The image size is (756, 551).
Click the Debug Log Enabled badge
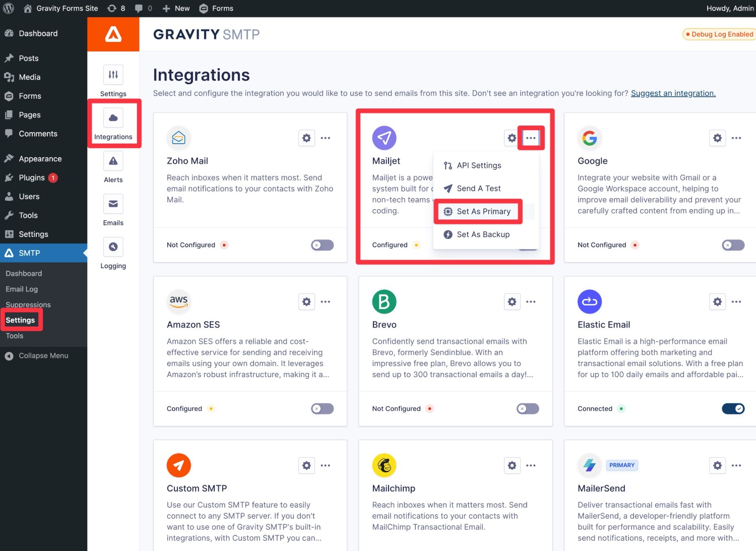[720, 34]
